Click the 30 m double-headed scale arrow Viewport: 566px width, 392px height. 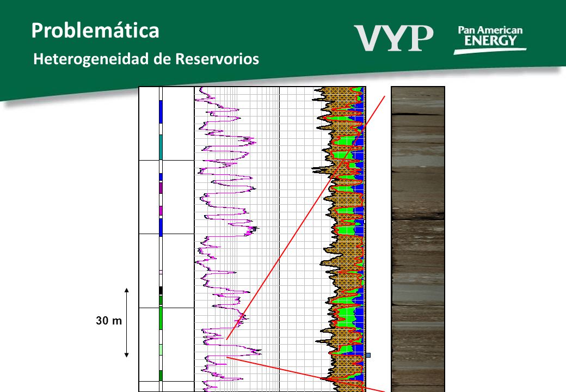127,323
